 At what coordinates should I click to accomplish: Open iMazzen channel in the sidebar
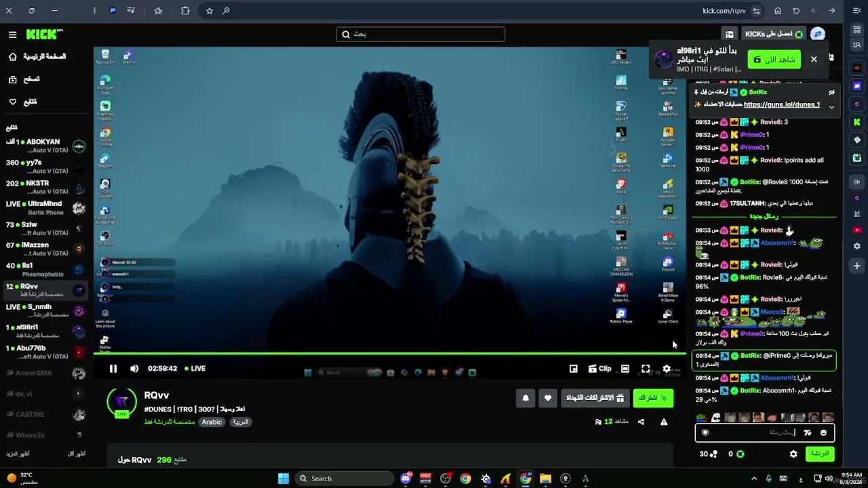[45, 249]
